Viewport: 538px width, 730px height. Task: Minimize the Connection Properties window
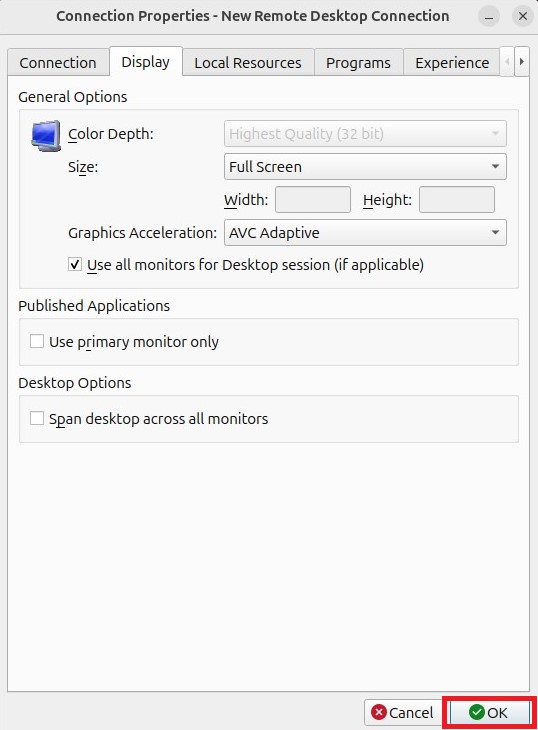pos(489,16)
